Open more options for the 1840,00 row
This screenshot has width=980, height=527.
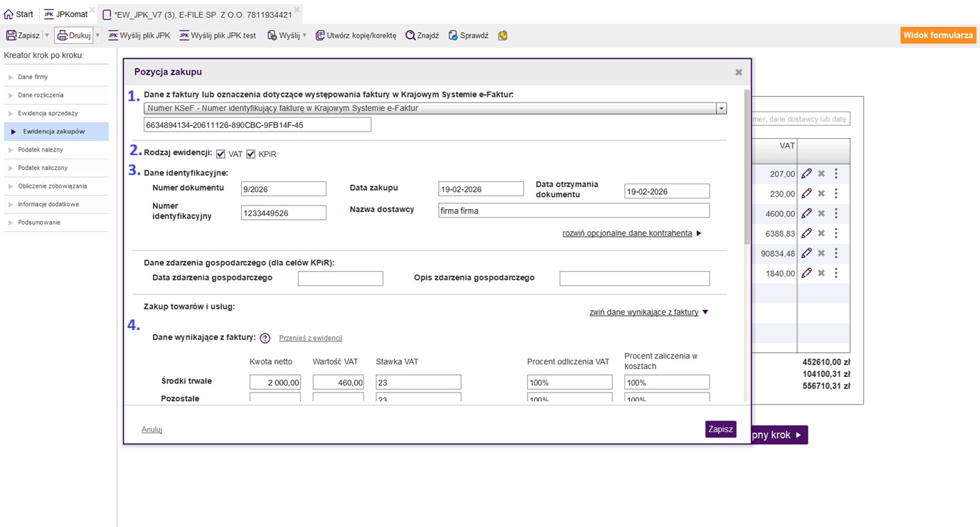tap(836, 273)
